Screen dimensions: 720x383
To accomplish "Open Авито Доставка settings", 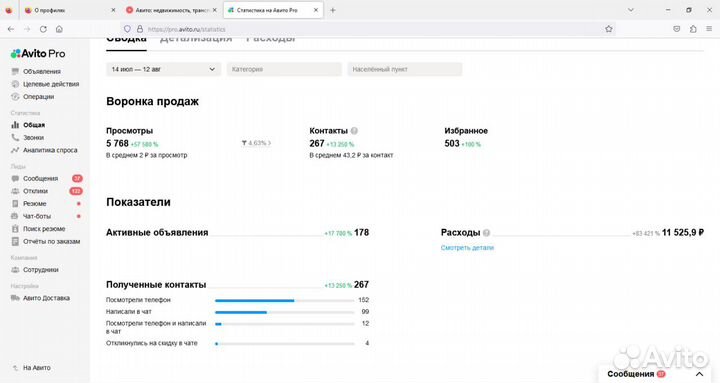I will coord(46,298).
